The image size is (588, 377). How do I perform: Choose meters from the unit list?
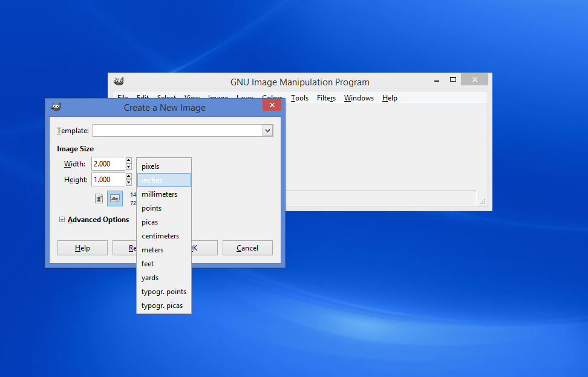click(164, 249)
